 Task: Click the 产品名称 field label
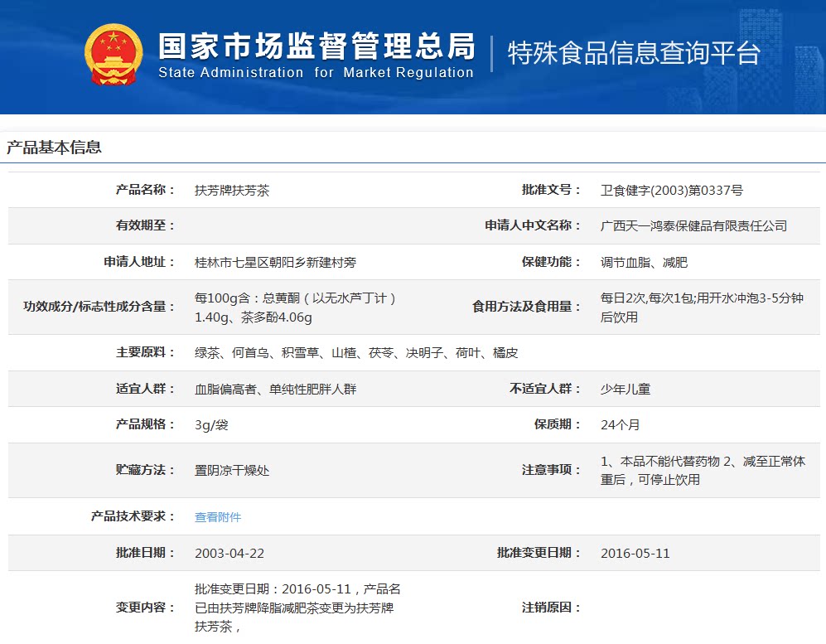145,190
